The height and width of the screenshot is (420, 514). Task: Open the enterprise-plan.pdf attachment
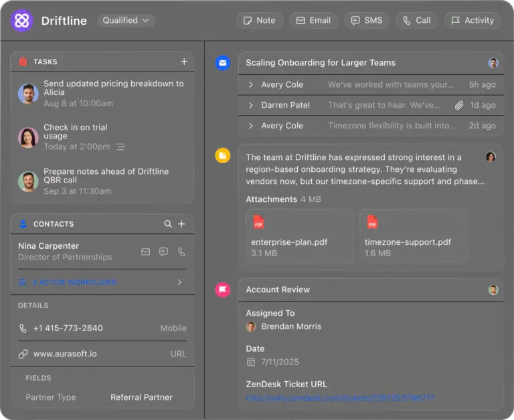(300, 236)
